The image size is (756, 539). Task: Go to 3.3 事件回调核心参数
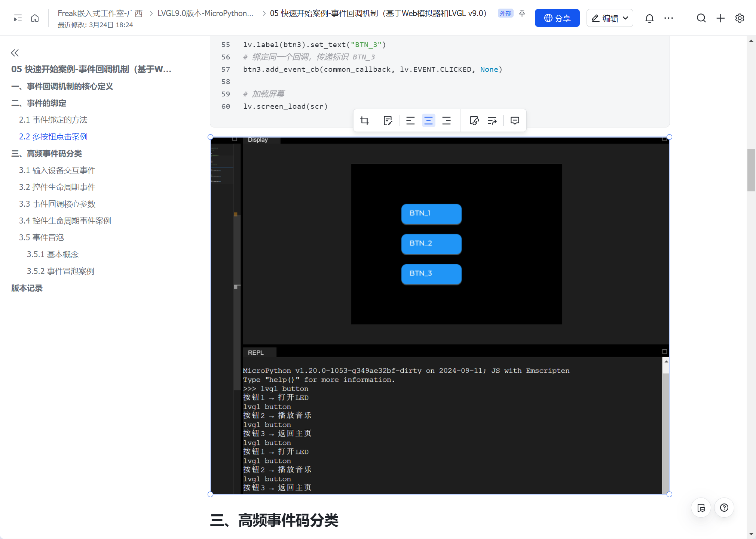pyautogui.click(x=57, y=204)
